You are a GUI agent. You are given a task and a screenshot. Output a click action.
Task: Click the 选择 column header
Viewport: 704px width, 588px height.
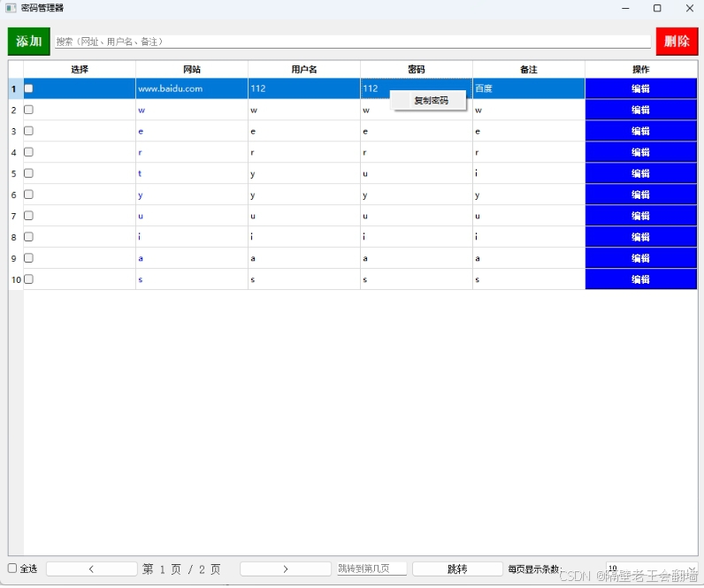point(80,69)
